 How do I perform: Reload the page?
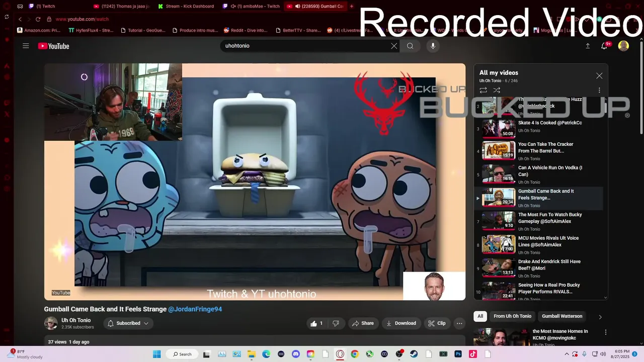(38, 19)
